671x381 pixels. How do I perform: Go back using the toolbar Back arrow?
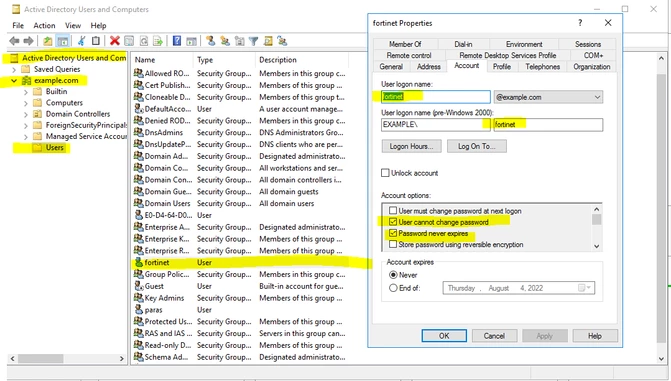[14, 41]
